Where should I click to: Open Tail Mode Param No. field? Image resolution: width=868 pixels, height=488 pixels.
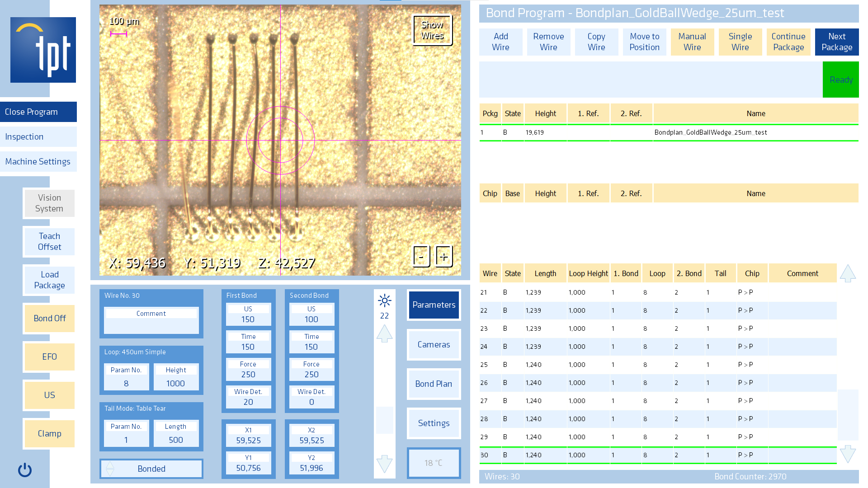(x=126, y=433)
